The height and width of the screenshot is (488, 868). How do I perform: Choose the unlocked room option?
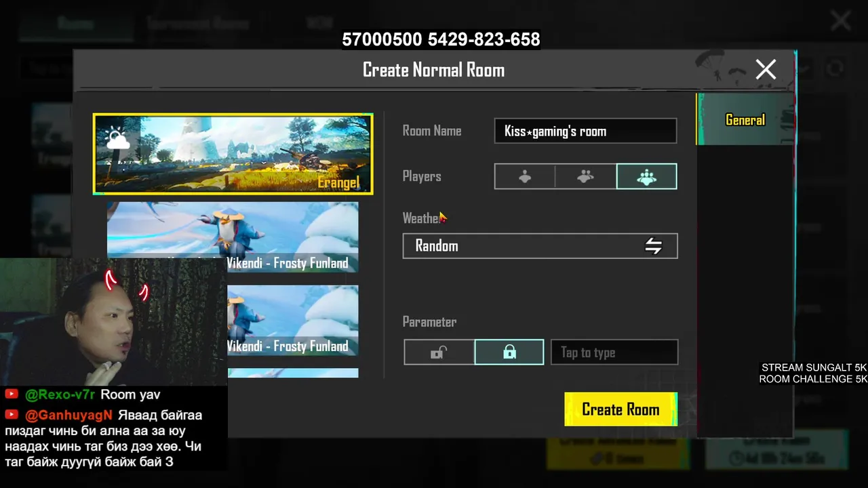tap(439, 352)
